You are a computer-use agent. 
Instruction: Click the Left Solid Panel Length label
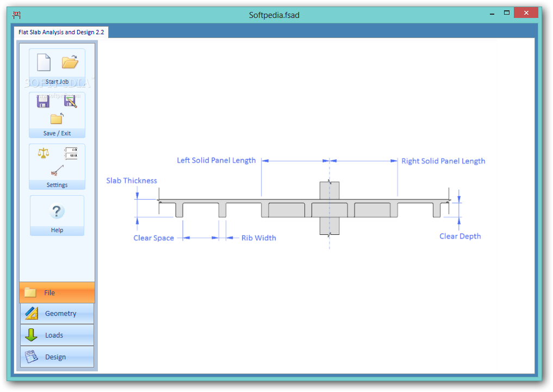pyautogui.click(x=216, y=160)
